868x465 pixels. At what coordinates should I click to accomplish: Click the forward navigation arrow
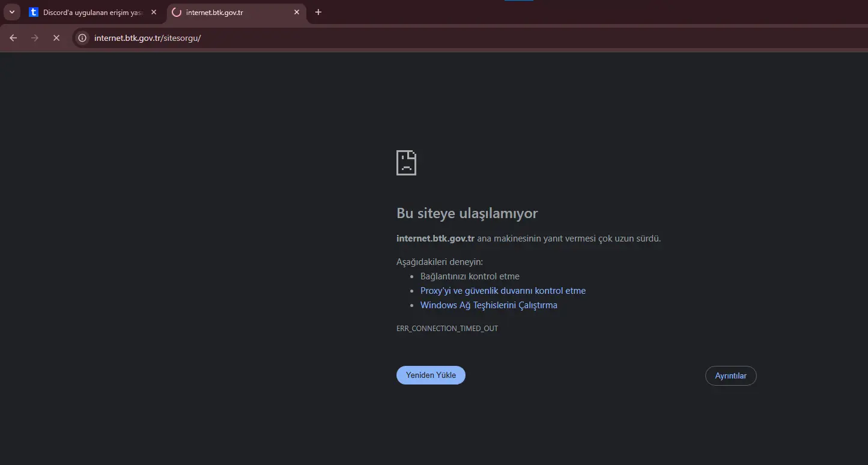click(34, 38)
